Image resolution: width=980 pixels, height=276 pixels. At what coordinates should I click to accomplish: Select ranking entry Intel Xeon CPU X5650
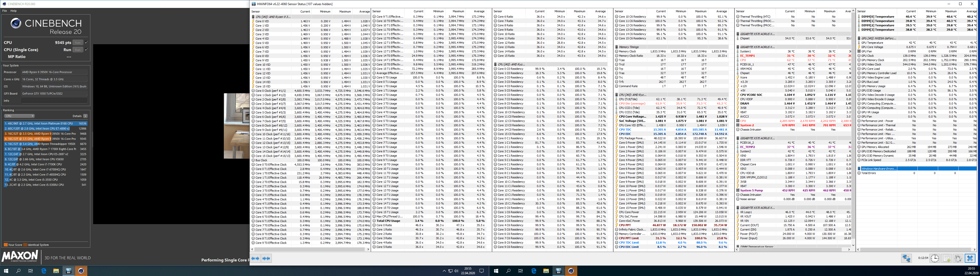tap(46, 159)
